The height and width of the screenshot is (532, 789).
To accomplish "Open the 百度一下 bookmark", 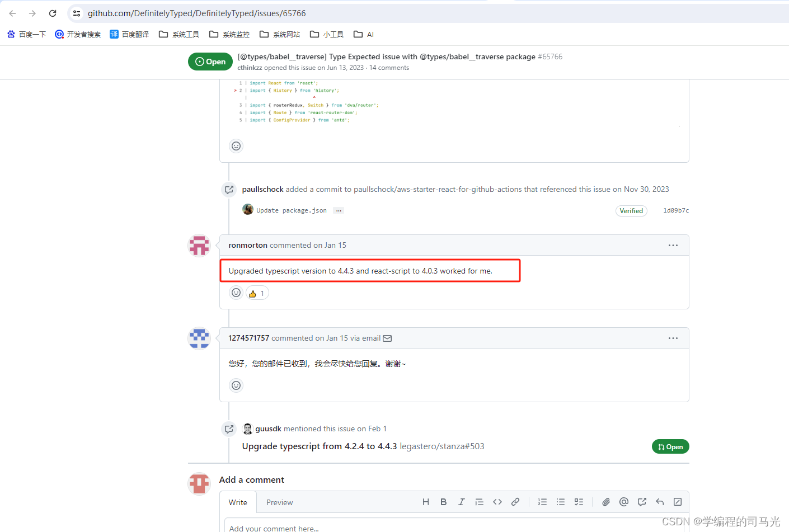I will tap(26, 34).
